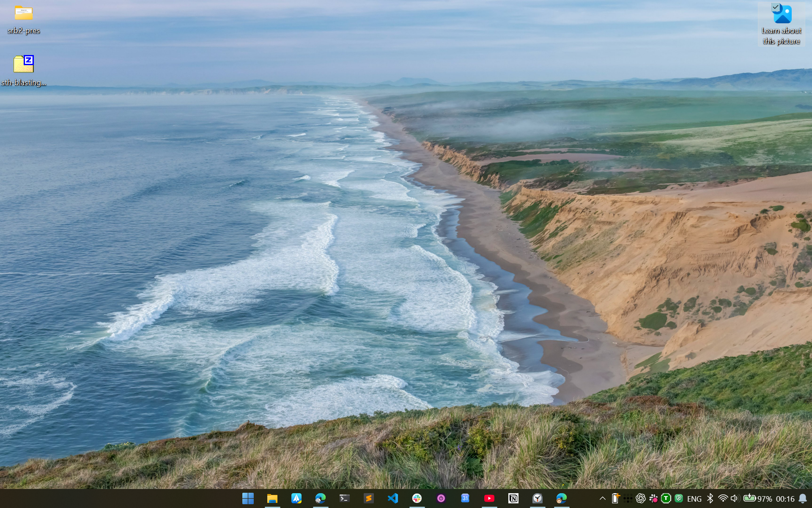Click the green T tray icon
Viewport: 812px width, 508px height.
pyautogui.click(x=666, y=498)
